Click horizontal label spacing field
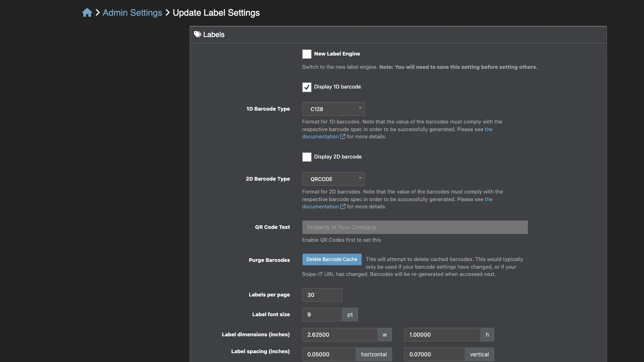 tap(329, 354)
